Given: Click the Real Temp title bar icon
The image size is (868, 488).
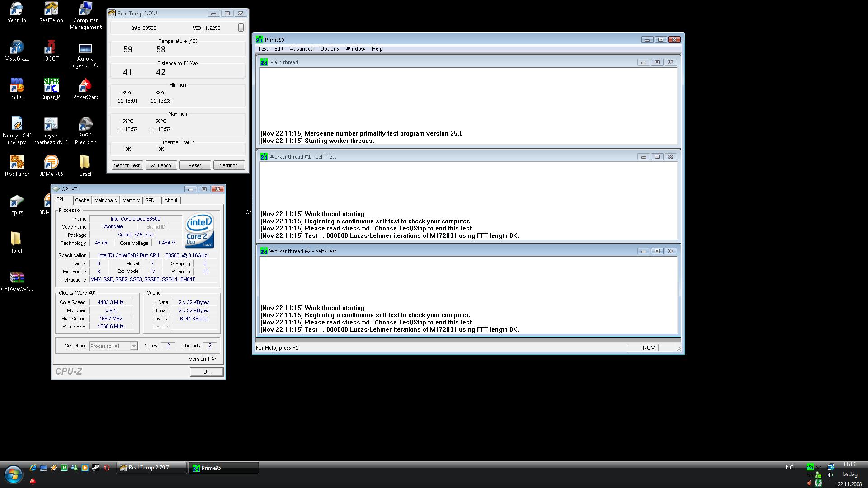Looking at the screenshot, I should 112,14.
